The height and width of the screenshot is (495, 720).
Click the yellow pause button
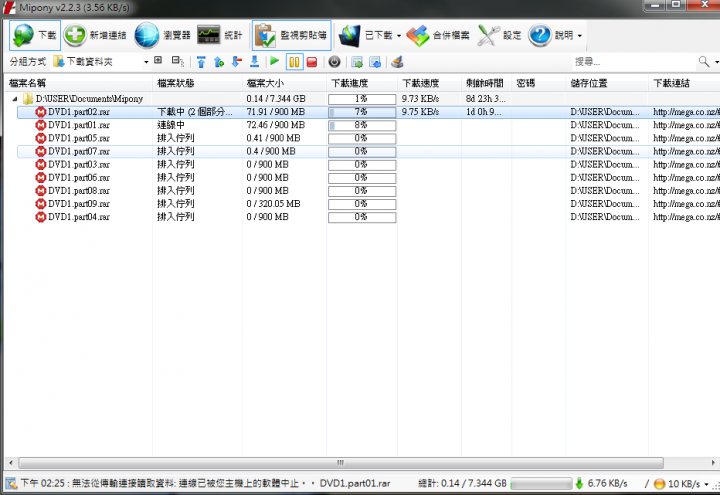pos(294,62)
